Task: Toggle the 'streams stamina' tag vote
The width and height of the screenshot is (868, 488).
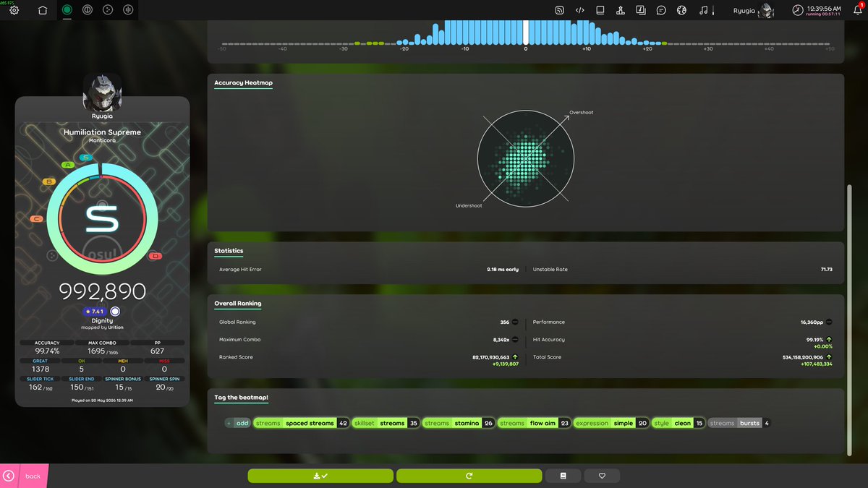Action: tap(459, 423)
